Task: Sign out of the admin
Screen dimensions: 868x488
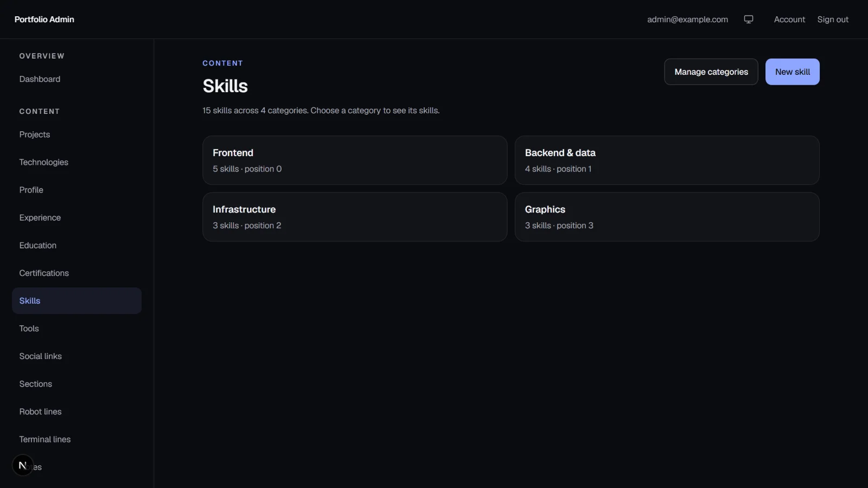Action: pos(833,20)
